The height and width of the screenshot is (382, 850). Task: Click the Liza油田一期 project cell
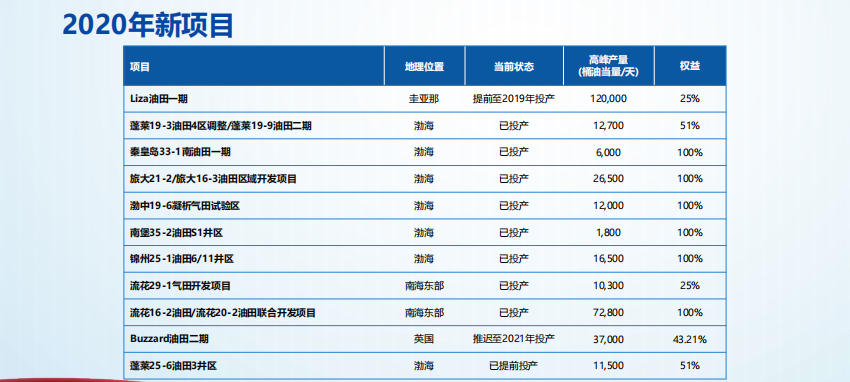click(159, 99)
